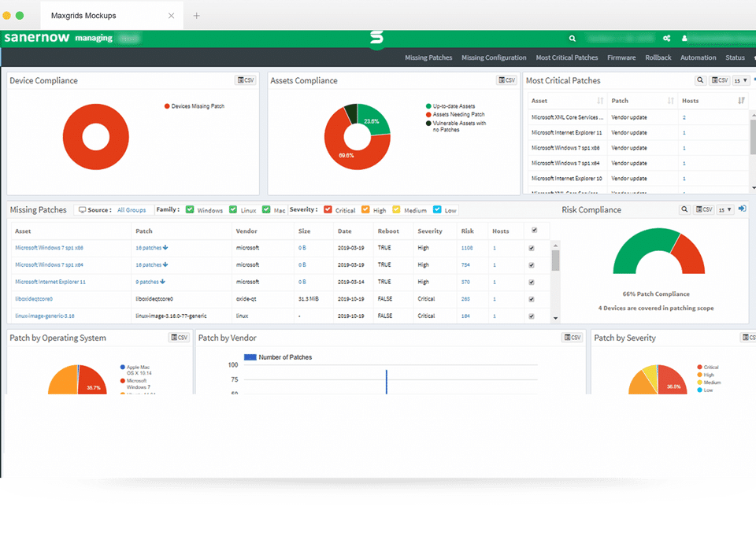Click the Number of Patches legend in Patch by Vendor
The image size is (756, 558).
pyautogui.click(x=278, y=357)
